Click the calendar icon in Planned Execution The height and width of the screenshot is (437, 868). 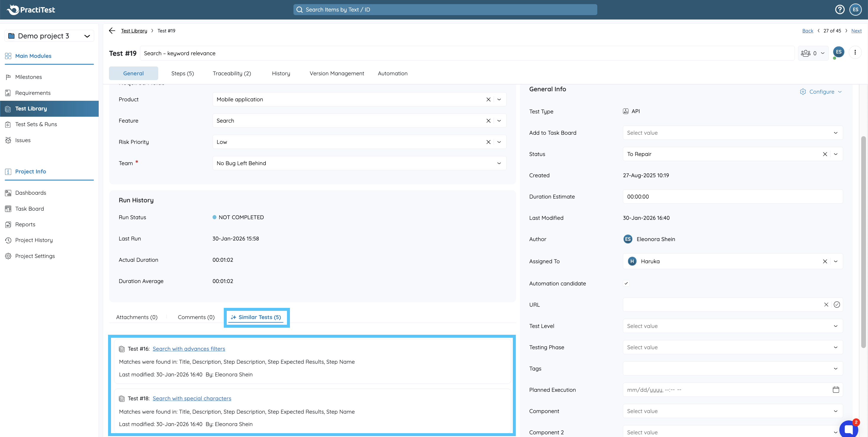(836, 390)
